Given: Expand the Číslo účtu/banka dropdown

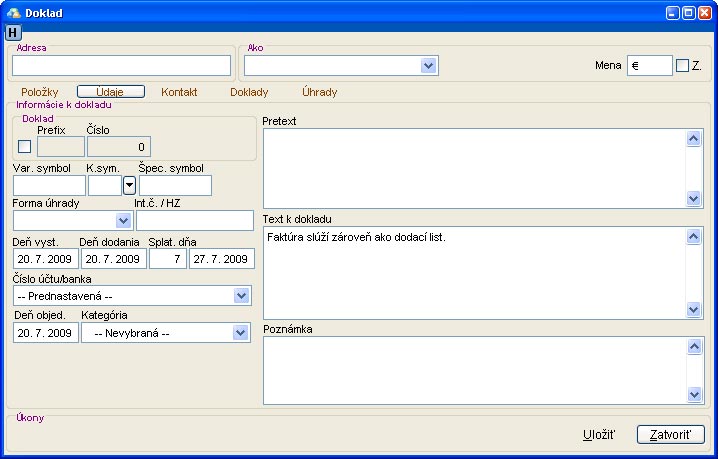Looking at the screenshot, I should 241,296.
